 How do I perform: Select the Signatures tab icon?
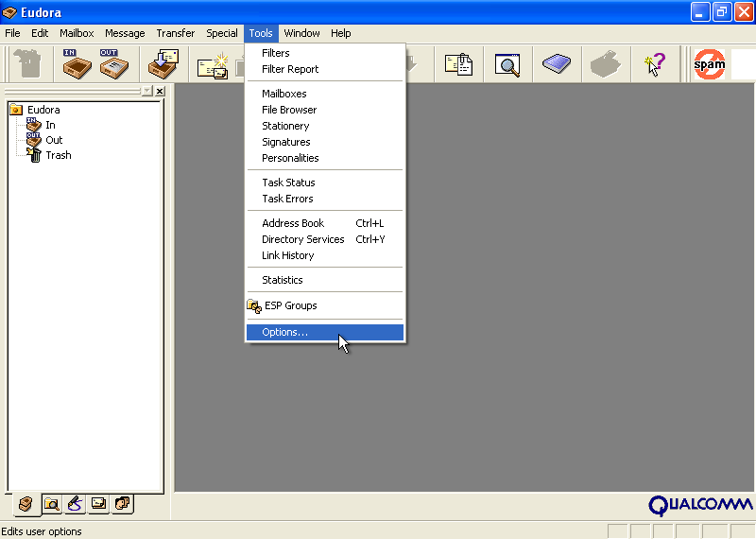tap(75, 504)
